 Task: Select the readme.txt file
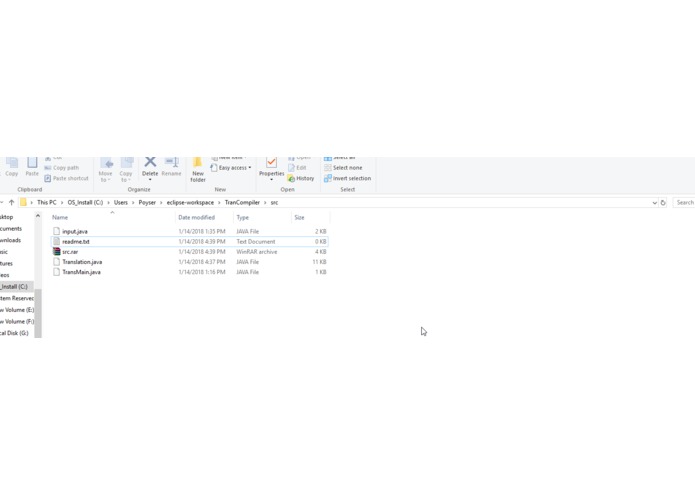[190, 241]
